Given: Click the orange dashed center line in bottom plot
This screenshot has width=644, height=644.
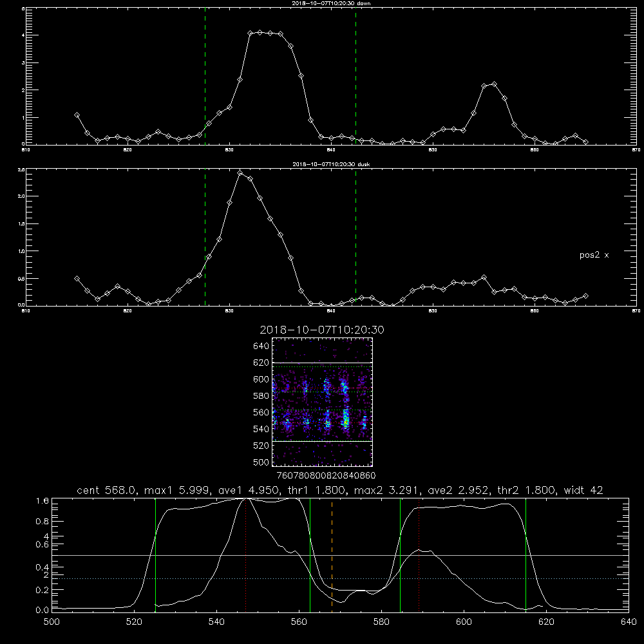Looking at the screenshot, I should (332, 554).
